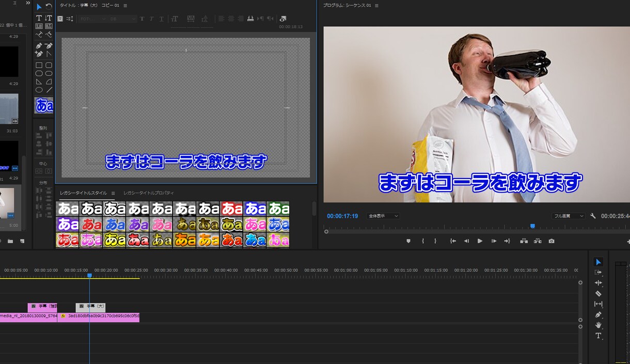Screen dimensions: 630x364
Task: Select the Rounded Corner Rectangle tool
Action: [49, 65]
